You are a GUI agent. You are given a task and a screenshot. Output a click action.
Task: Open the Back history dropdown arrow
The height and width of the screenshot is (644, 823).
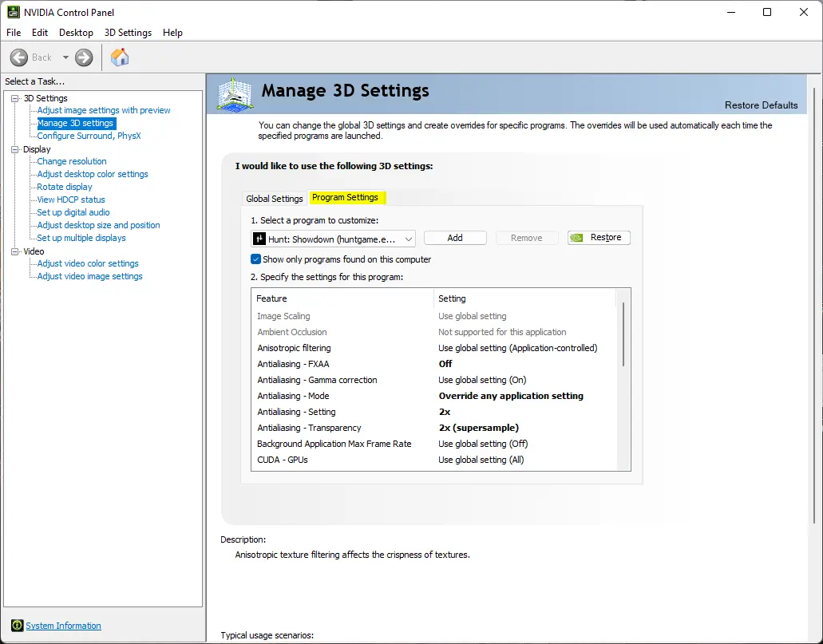click(x=65, y=57)
